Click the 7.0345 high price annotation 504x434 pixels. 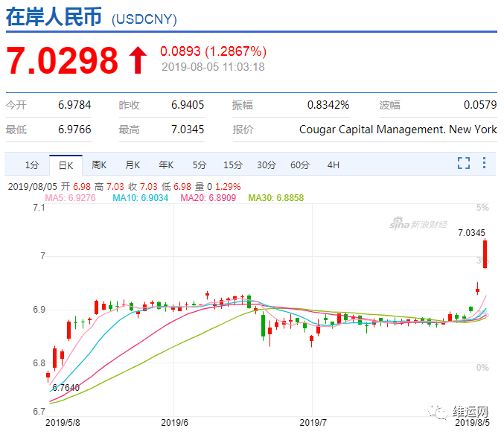coord(471,233)
